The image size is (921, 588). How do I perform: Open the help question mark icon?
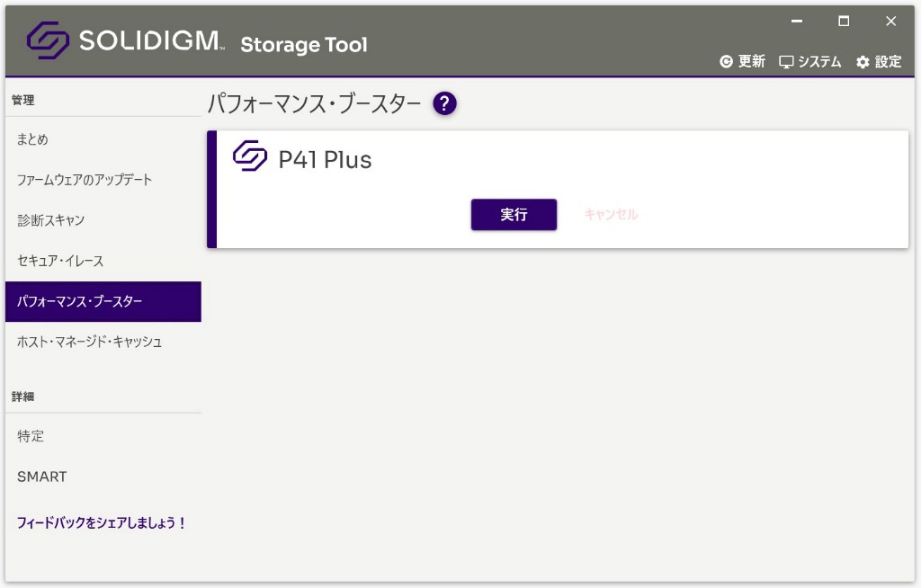444,104
